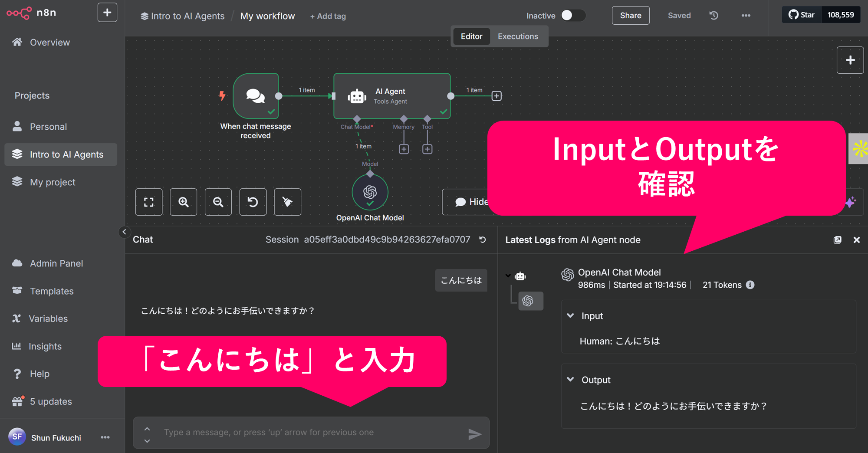
Task: Switch to the Editor tab
Action: click(x=471, y=36)
